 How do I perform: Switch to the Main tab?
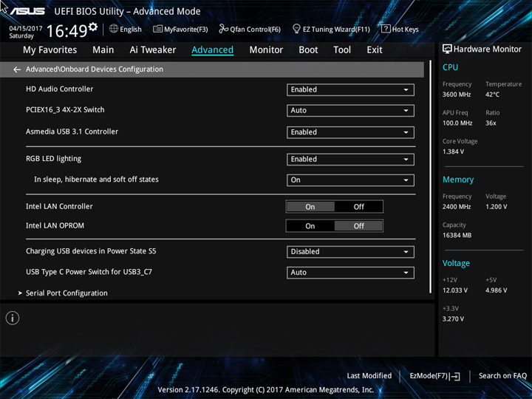coord(103,50)
